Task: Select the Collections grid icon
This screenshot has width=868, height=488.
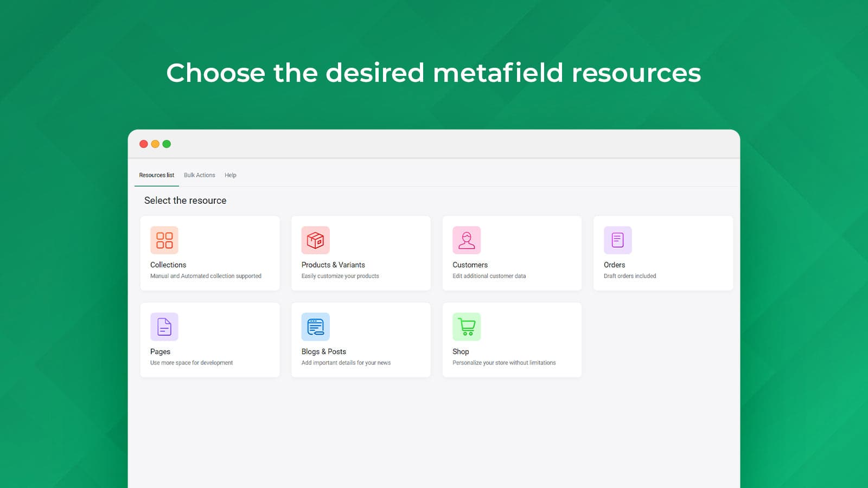Action: coord(164,240)
